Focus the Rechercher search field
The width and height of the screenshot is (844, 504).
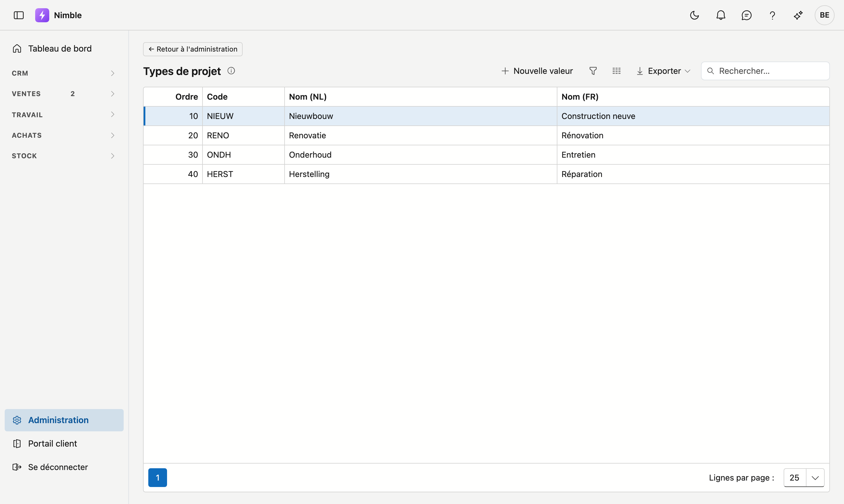[765, 71]
